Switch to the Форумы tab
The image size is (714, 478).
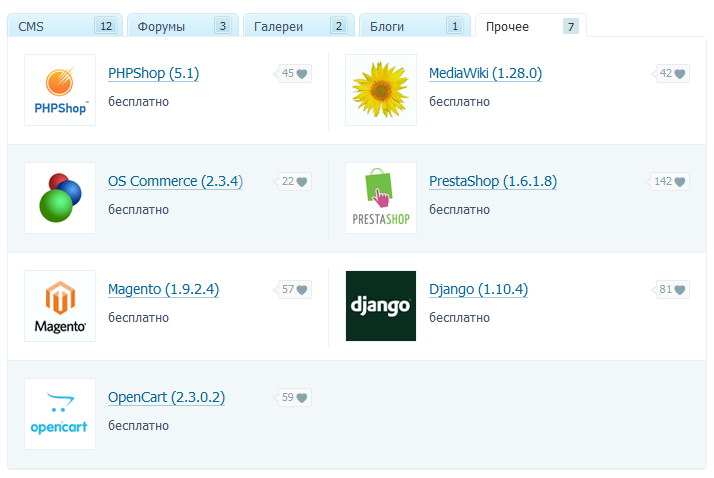pyautogui.click(x=183, y=26)
